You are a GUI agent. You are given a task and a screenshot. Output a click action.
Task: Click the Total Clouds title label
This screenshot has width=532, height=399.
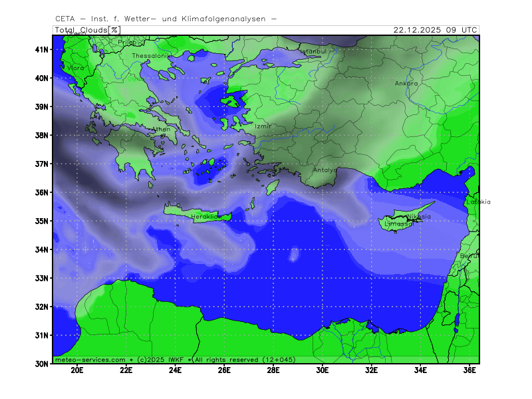click(x=81, y=30)
